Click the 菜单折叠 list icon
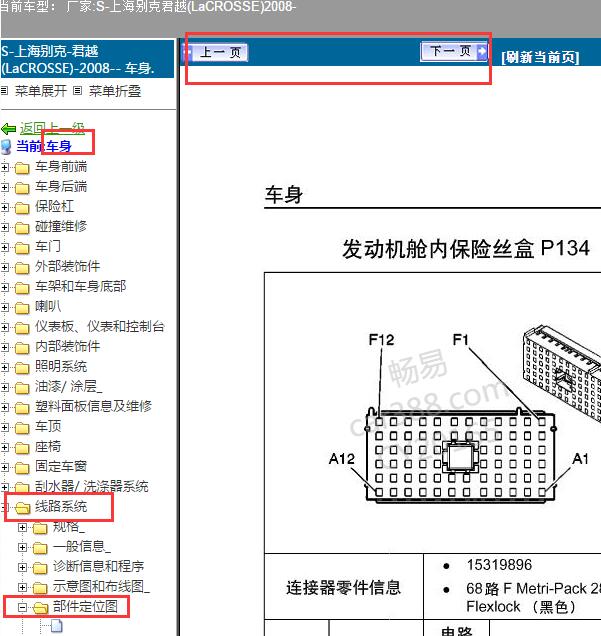Image resolution: width=601 pixels, height=636 pixels. point(77,90)
